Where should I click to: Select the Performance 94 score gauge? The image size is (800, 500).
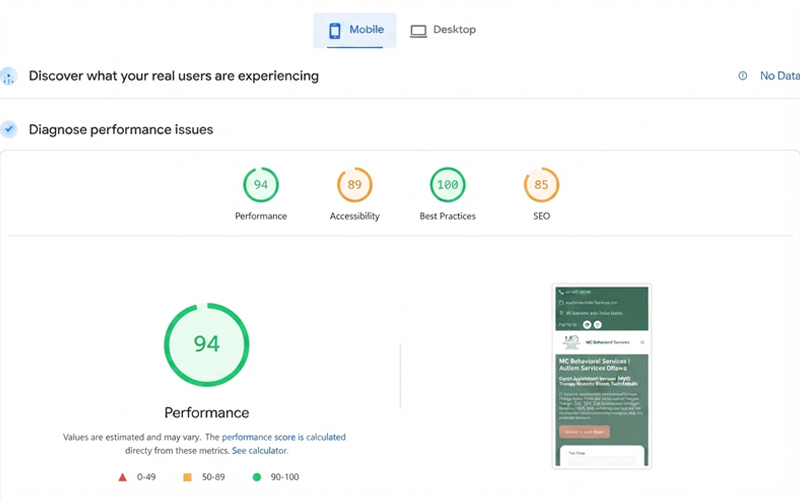pos(261,185)
